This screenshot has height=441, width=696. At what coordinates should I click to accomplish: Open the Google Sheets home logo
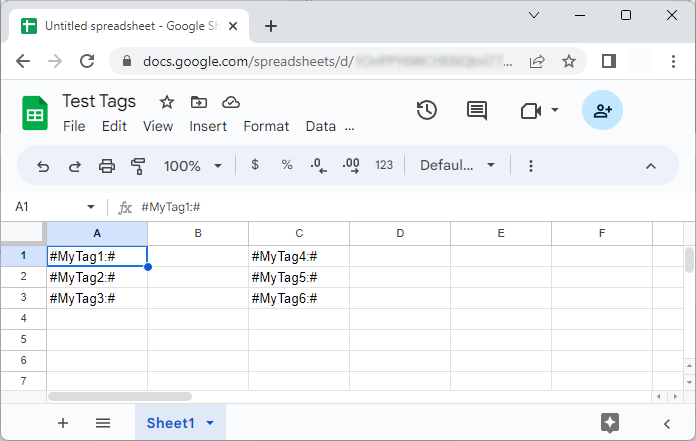35,113
